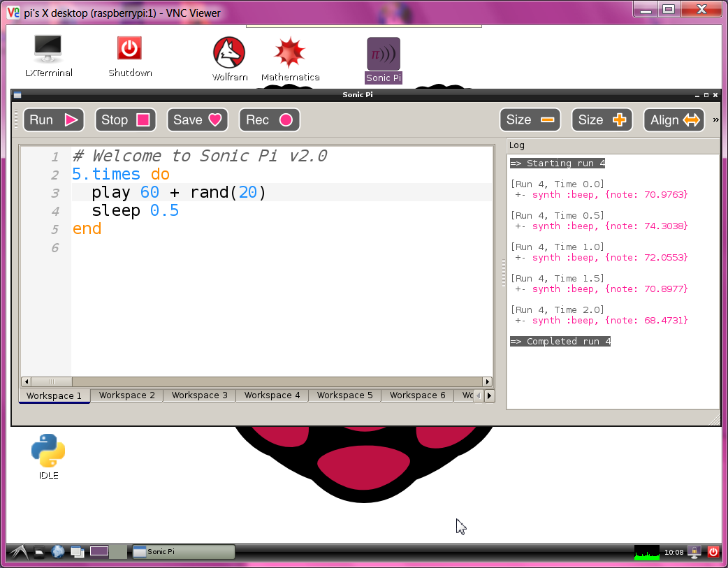Start recording with the Rec button
728x568 pixels.
(269, 120)
